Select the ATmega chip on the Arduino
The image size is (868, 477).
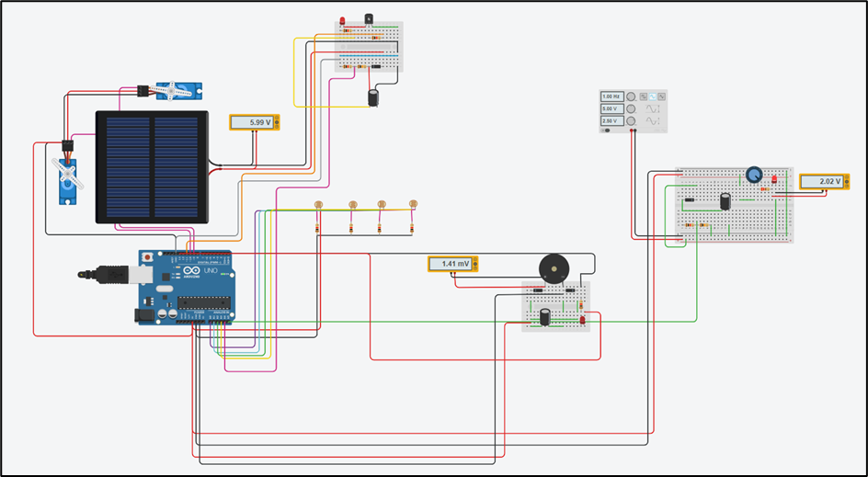[203, 302]
